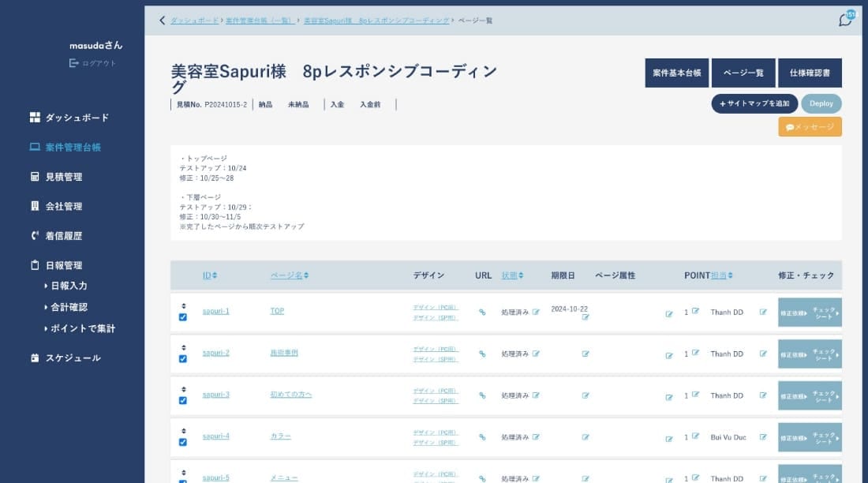Expand the 日報入力 submenu arrow
Viewport: 868px width, 483px height.
pyautogui.click(x=46, y=285)
